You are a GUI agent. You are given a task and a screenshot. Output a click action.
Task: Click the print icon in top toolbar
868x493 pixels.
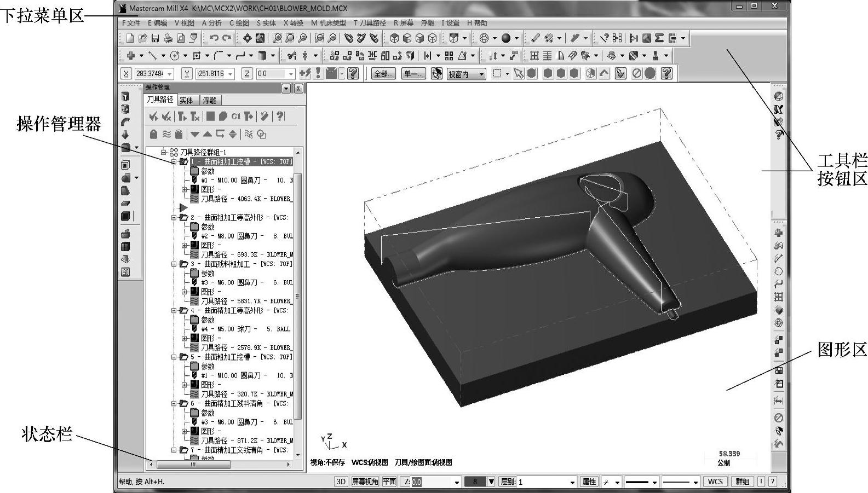(x=168, y=38)
